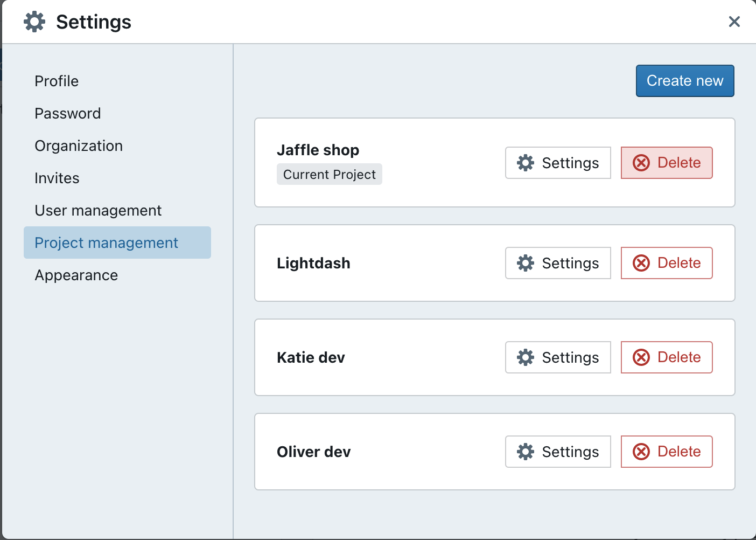Click gear icon in Oliver dev Settings button
This screenshot has width=756, height=540.
(x=526, y=452)
